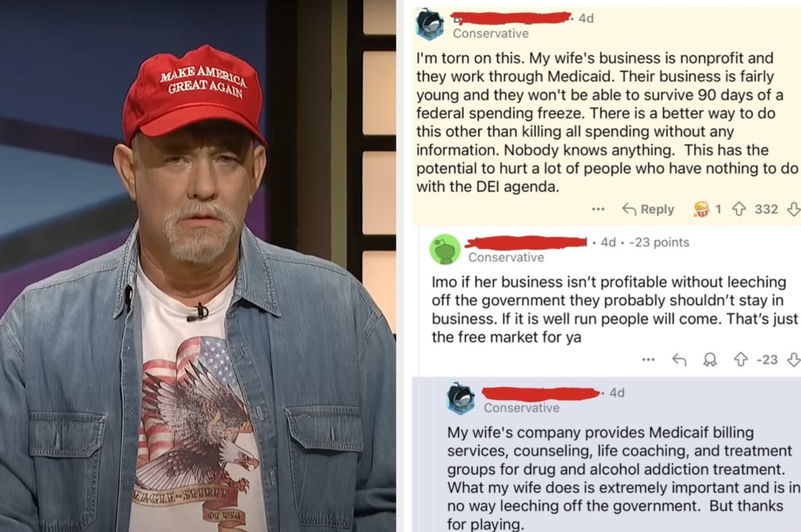The image size is (801, 532).
Task: Click Conservative flair on second comment
Action: tap(506, 257)
